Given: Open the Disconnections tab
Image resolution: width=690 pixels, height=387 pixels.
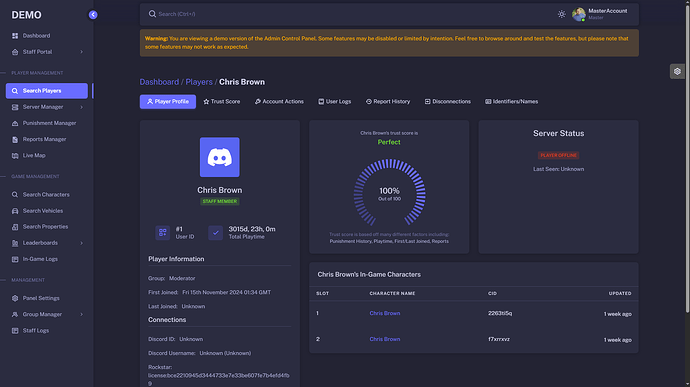Looking at the screenshot, I should pyautogui.click(x=448, y=102).
